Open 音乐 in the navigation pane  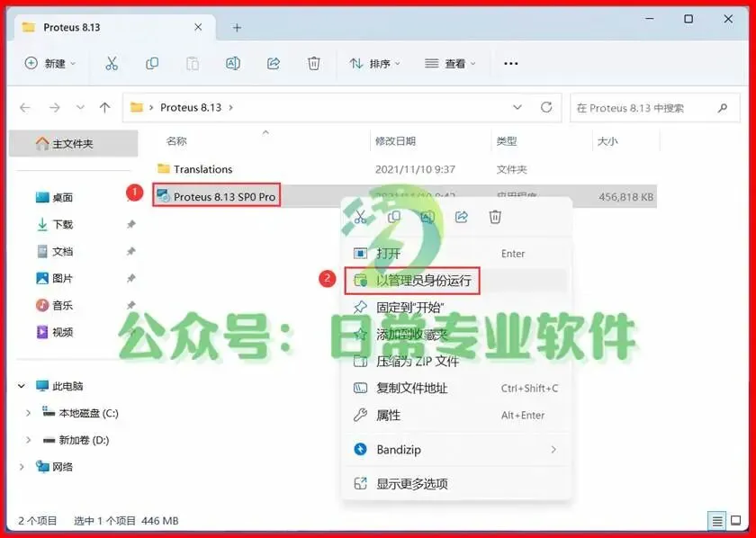pos(55,305)
